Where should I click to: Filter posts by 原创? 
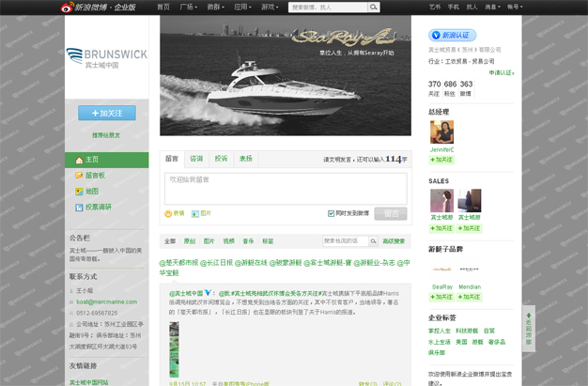click(x=190, y=241)
